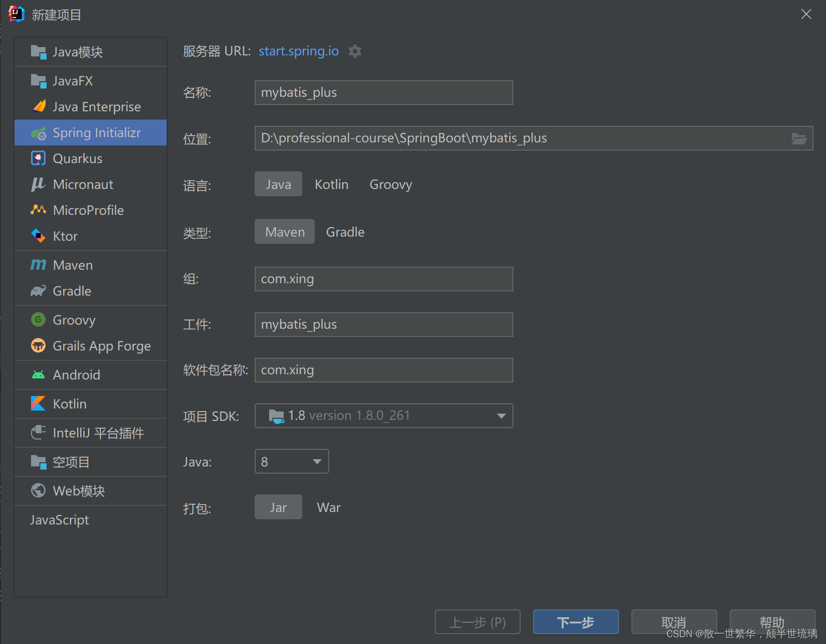
Task: Select Java as the language
Action: 278,184
